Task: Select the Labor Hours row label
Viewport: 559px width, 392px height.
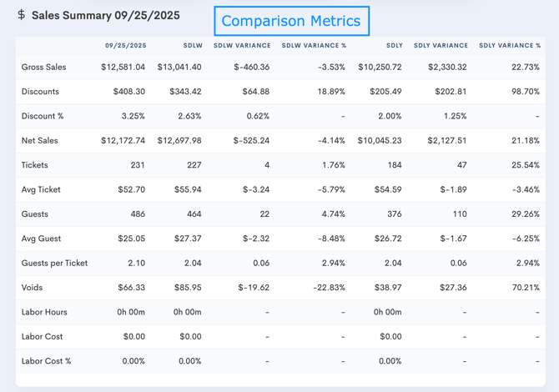Action: pyautogui.click(x=44, y=313)
